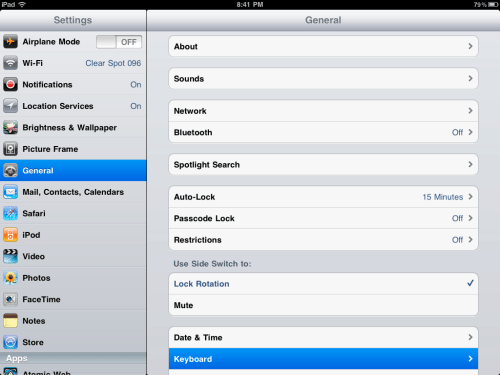Tap the Wi-Fi icon in the sidebar
Screen dimensions: 500x375
(x=10, y=63)
